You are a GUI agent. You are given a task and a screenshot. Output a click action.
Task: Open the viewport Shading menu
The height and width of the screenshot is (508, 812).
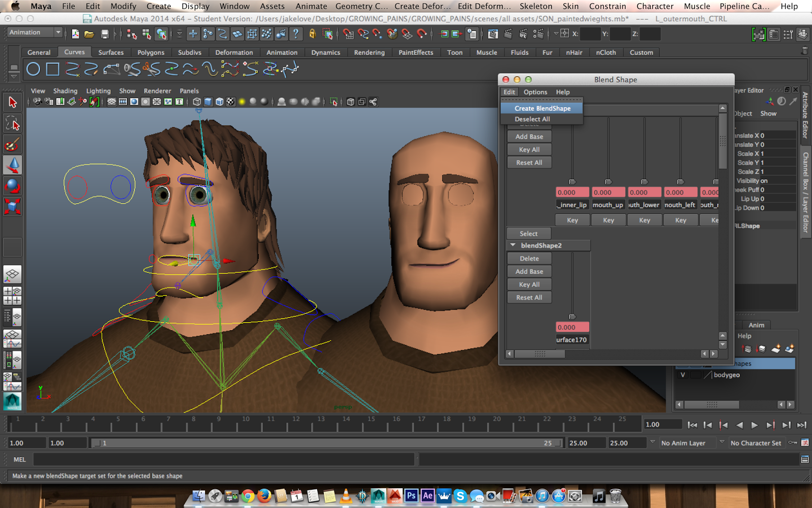click(65, 91)
